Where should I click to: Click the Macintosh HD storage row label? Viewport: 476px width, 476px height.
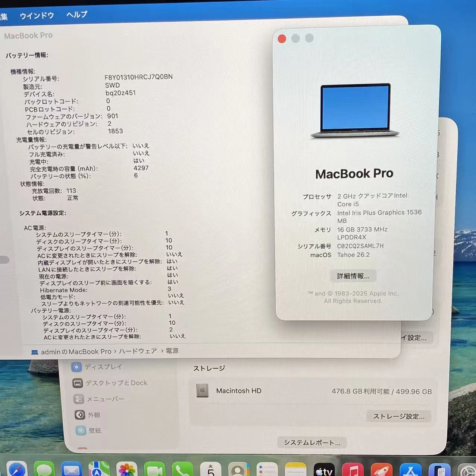tap(239, 391)
